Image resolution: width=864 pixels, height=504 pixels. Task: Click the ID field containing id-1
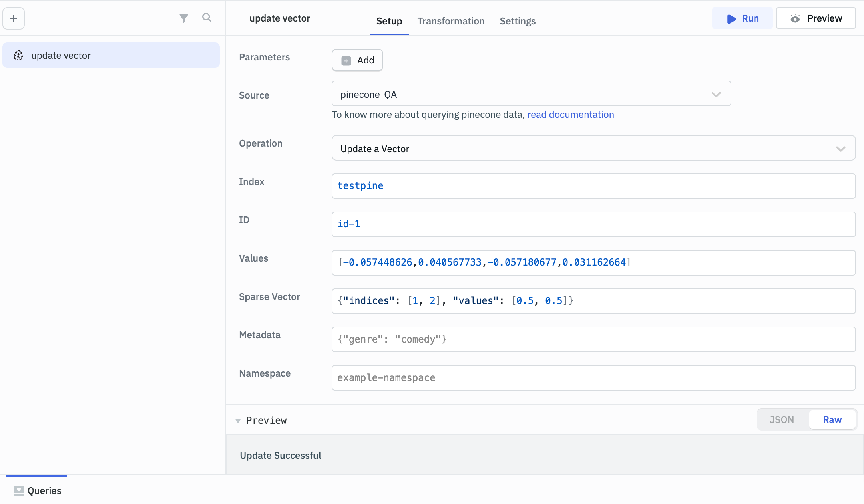tap(593, 224)
